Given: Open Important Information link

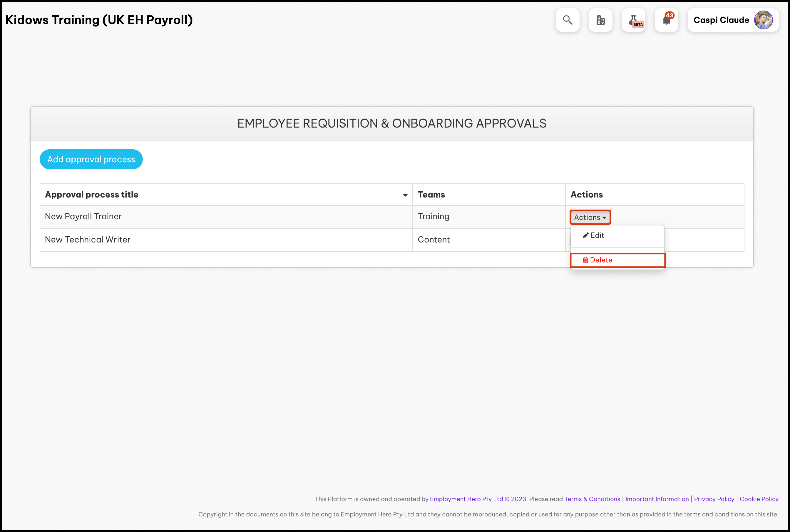Looking at the screenshot, I should [x=657, y=499].
